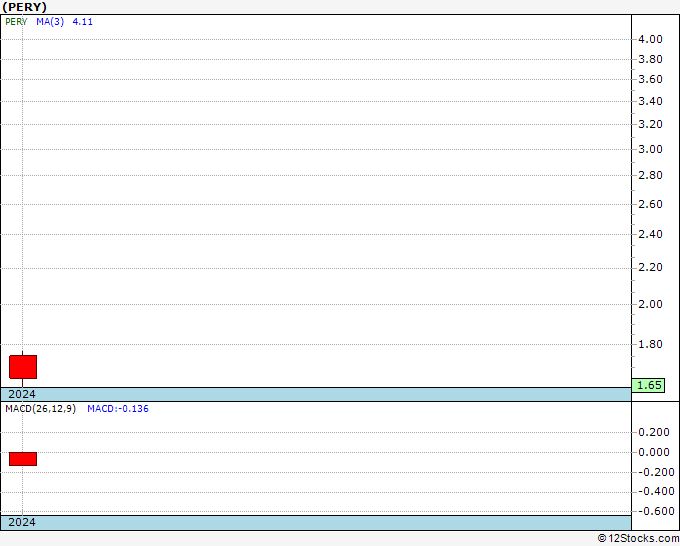This screenshot has width=680, height=546.
Task: Click the -0.200 MACD axis label
Action: click(656, 472)
